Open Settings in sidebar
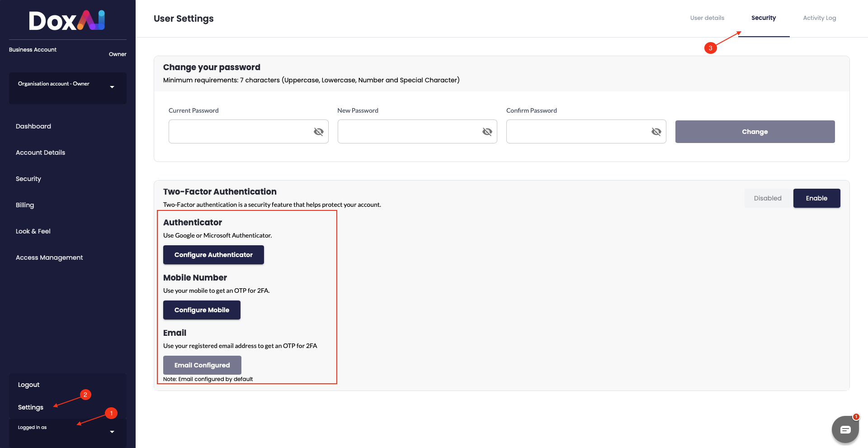The image size is (868, 448). 31,407
